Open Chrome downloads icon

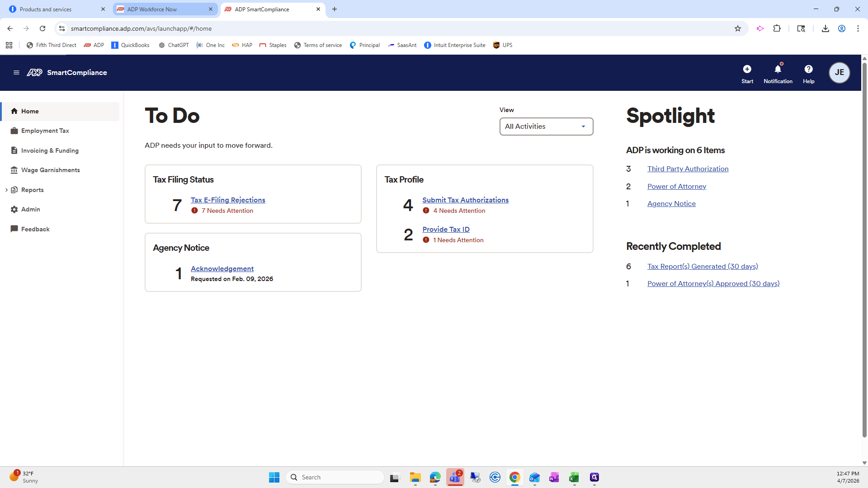pyautogui.click(x=825, y=28)
